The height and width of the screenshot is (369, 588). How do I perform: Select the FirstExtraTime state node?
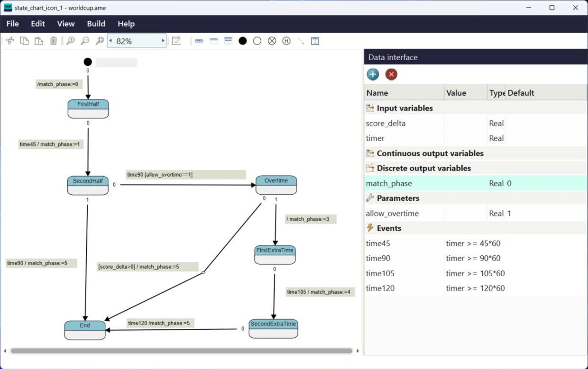tap(275, 255)
